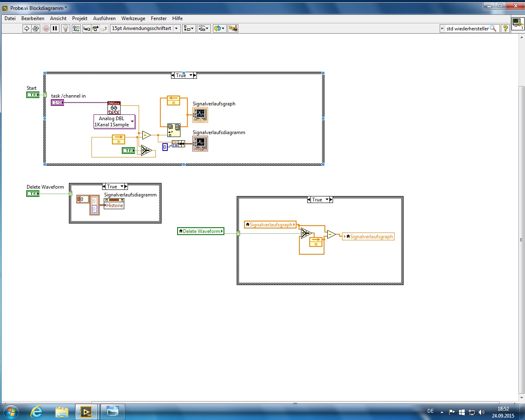The width and height of the screenshot is (525, 420).
Task: Select the boolean TF constant beside Select node
Action: tap(128, 151)
